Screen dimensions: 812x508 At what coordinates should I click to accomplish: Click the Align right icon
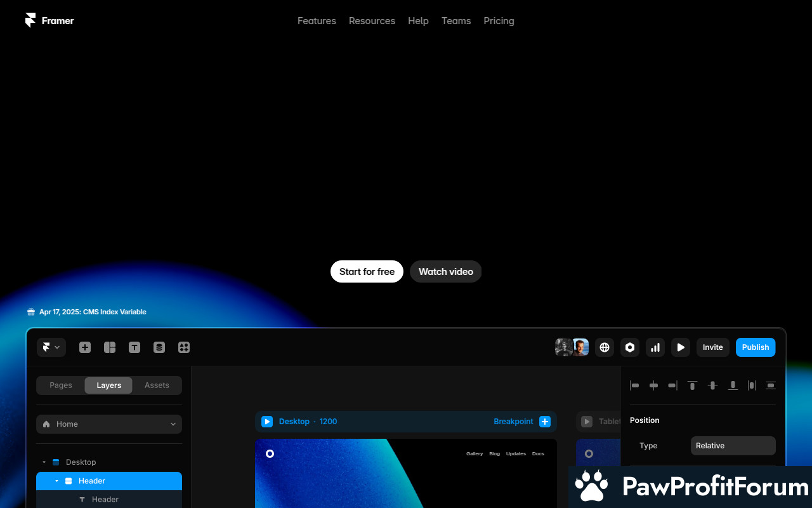[673, 385]
